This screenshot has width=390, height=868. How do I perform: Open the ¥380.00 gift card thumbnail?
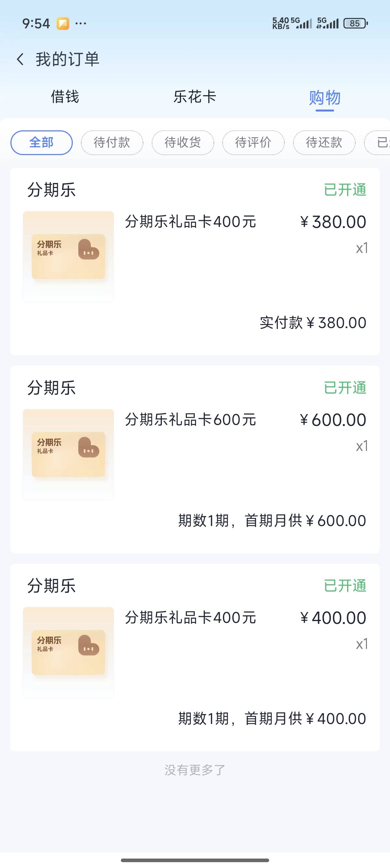click(68, 256)
